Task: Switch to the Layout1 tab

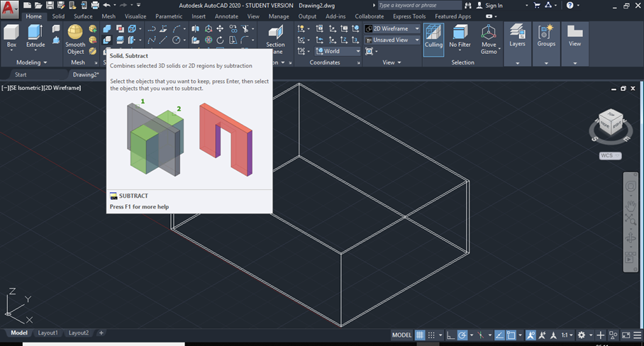Action: click(48, 333)
